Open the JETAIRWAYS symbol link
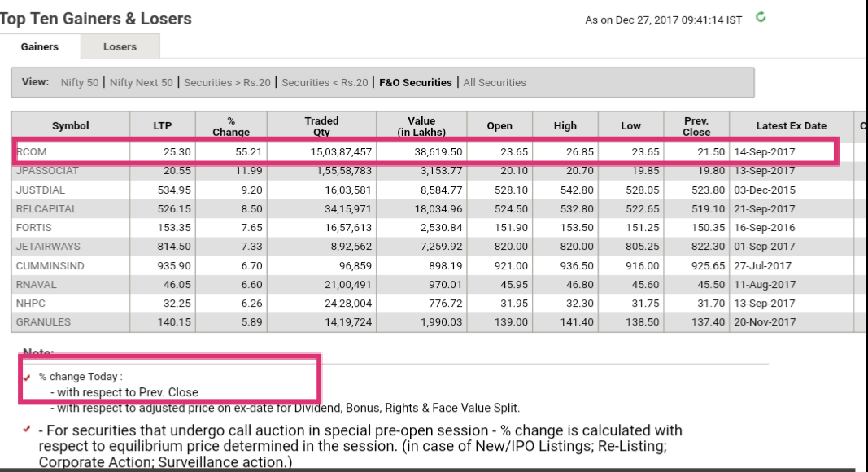The image size is (868, 472). pos(48,246)
